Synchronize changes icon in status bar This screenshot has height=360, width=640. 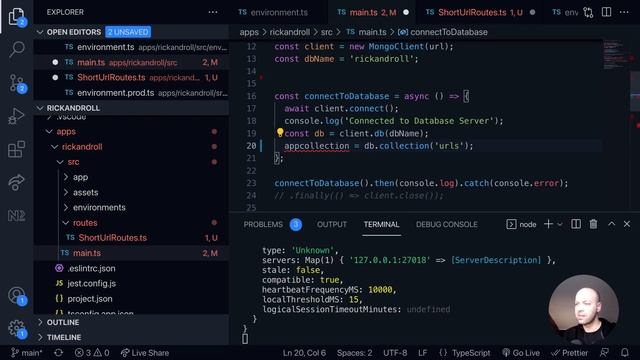[x=58, y=353]
